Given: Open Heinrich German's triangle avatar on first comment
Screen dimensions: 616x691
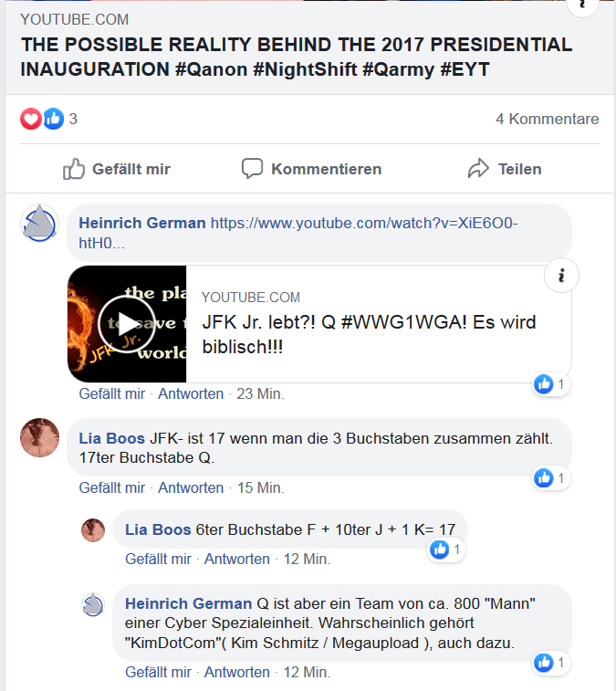Looking at the screenshot, I should (x=39, y=224).
